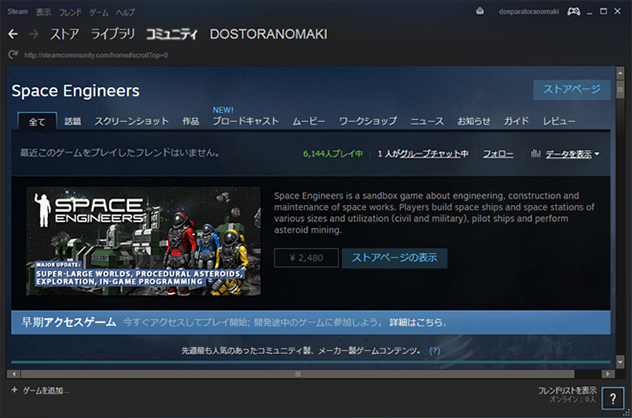The width and height of the screenshot is (632, 418).
Task: Open the フレンド menu
Action: [x=70, y=12]
